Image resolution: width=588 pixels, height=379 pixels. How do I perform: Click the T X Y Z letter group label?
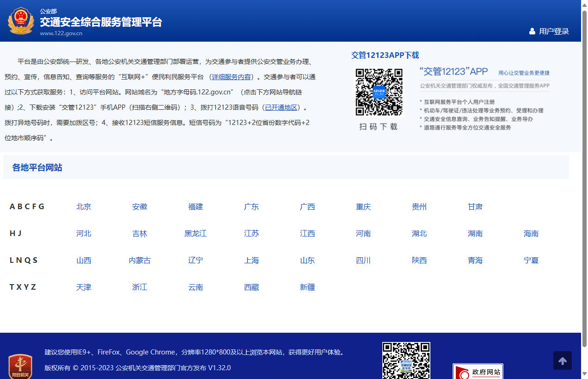[x=23, y=287]
